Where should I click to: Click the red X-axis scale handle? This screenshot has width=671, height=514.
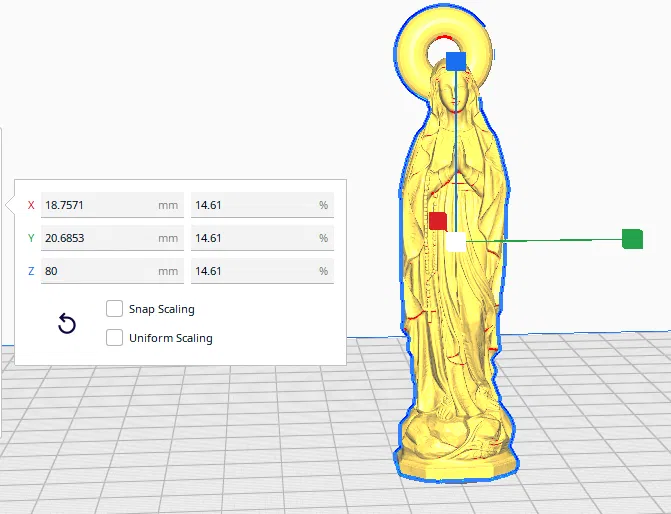[438, 221]
